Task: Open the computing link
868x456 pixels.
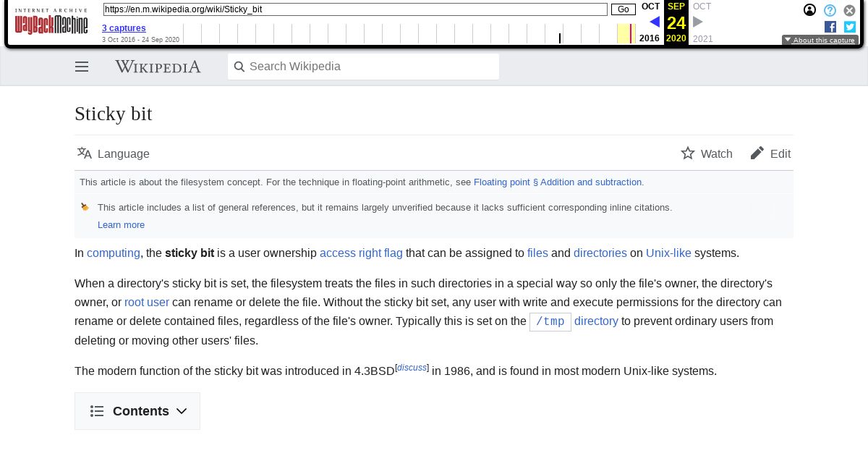Action: (114, 253)
